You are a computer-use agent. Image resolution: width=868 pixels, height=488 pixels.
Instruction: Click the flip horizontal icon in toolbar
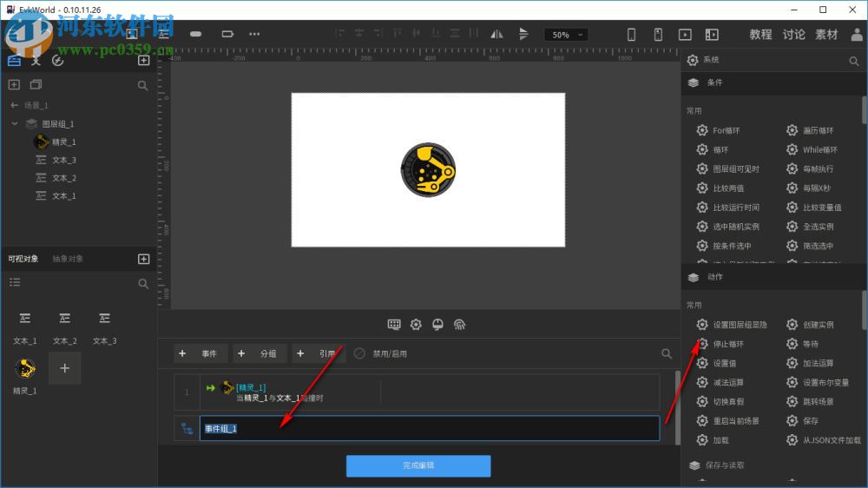tap(496, 35)
